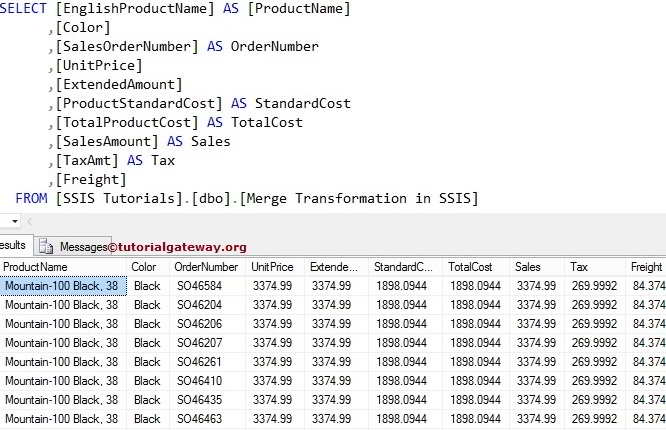Select the Color column header
The width and height of the screenshot is (666, 430).
pyautogui.click(x=144, y=267)
